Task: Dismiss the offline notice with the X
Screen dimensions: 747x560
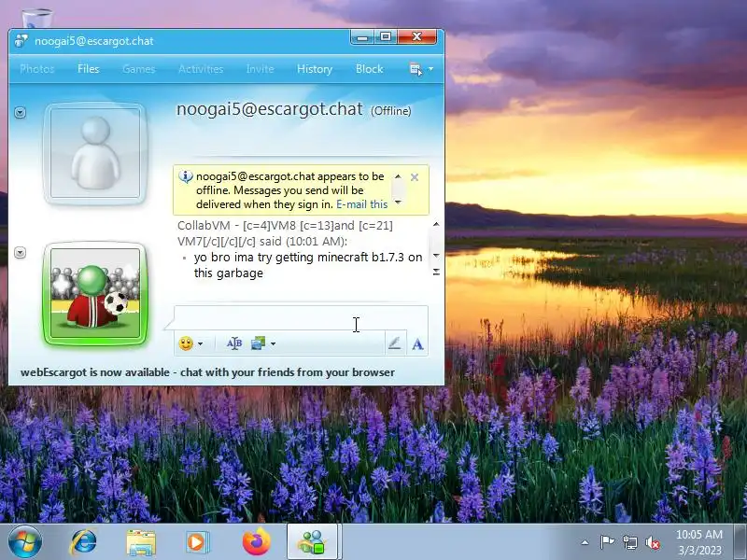Action: point(415,177)
